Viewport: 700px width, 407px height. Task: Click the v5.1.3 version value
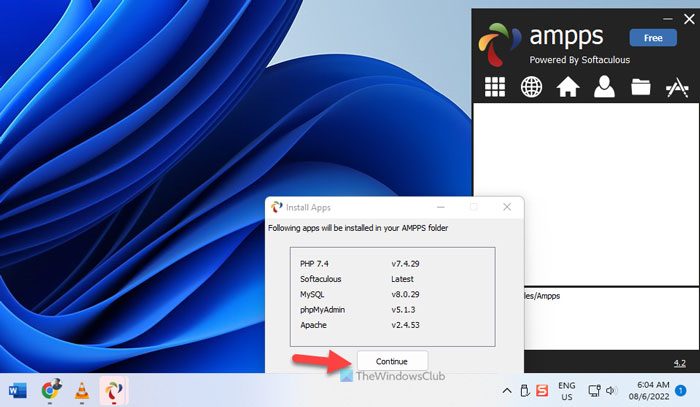point(404,310)
